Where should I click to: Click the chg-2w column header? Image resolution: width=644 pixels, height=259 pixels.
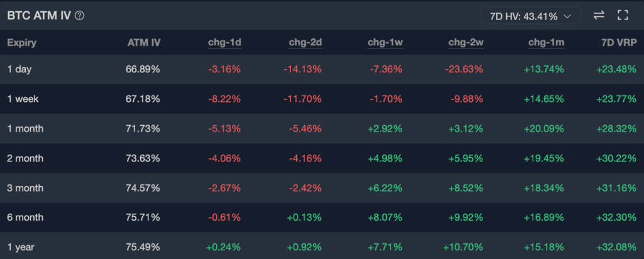[466, 43]
